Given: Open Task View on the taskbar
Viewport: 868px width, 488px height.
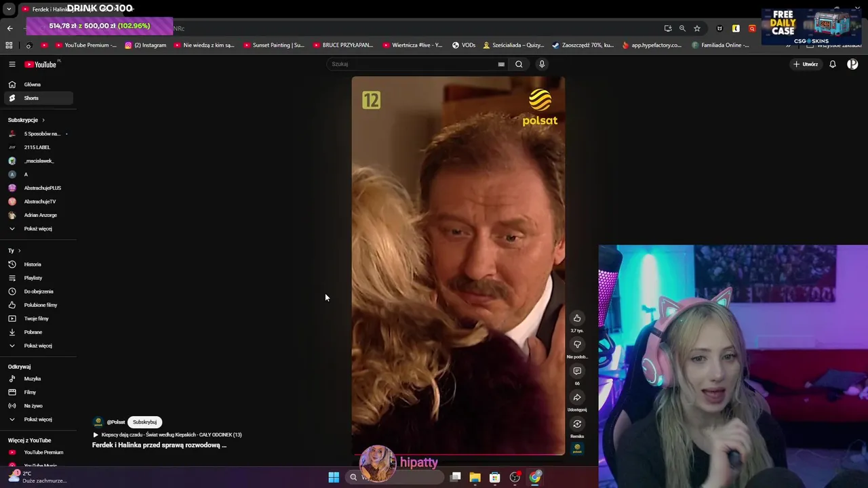Looking at the screenshot, I should pos(456,477).
